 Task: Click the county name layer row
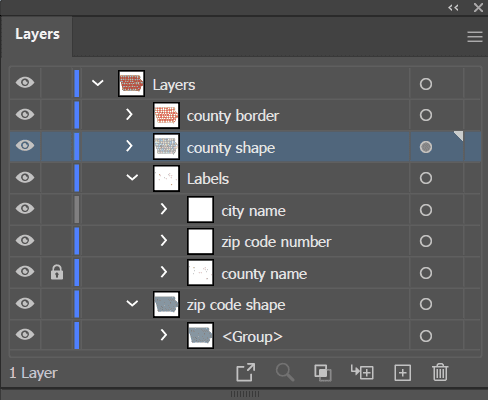point(245,273)
